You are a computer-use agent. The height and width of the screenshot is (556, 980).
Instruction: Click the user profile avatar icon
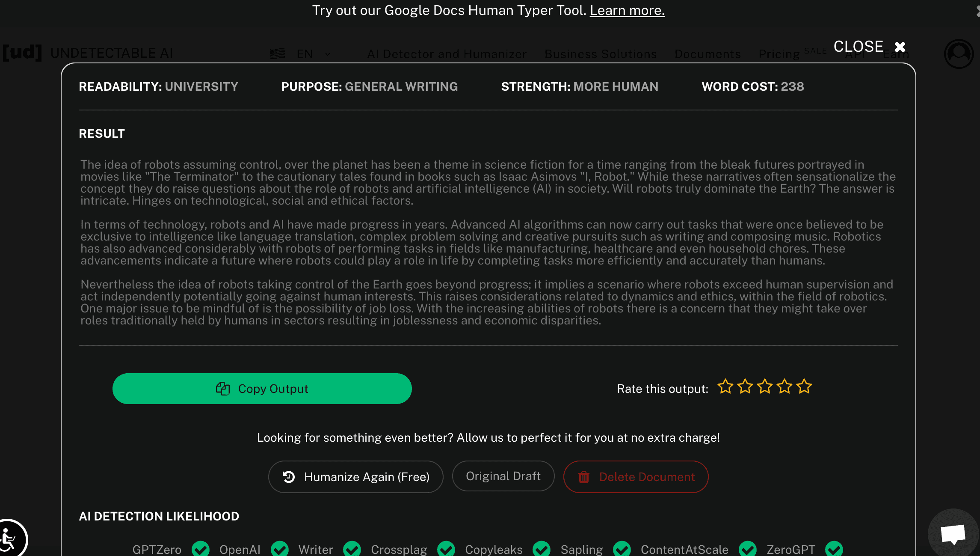click(959, 54)
